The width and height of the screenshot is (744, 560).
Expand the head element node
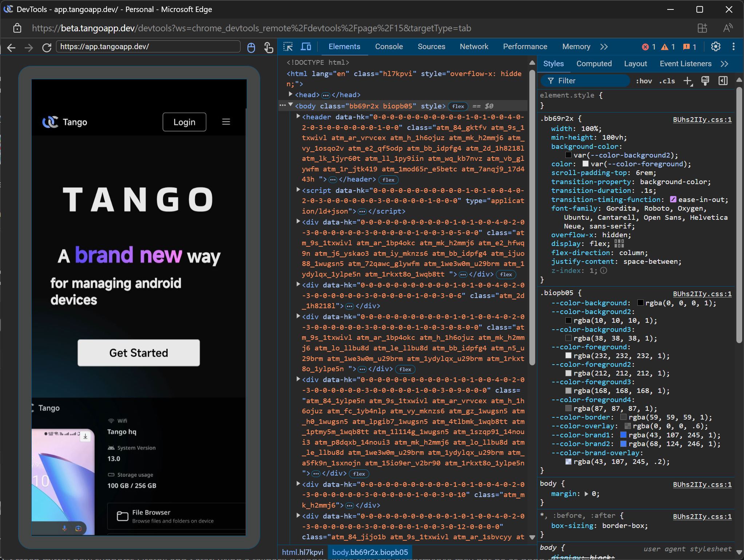(x=291, y=94)
